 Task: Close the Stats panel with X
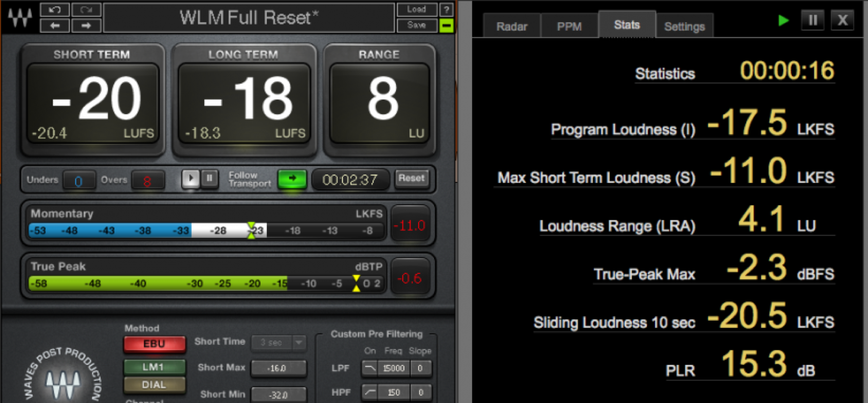(842, 20)
